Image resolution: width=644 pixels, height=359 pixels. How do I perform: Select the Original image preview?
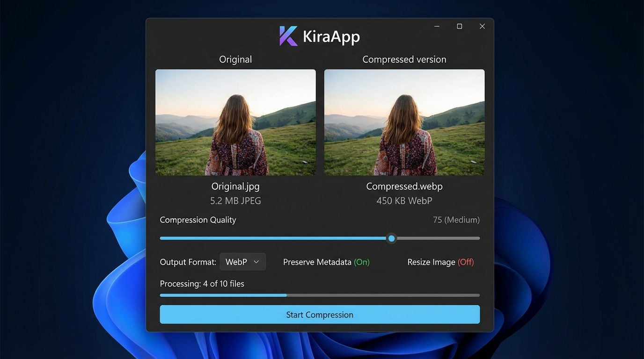[x=235, y=122]
